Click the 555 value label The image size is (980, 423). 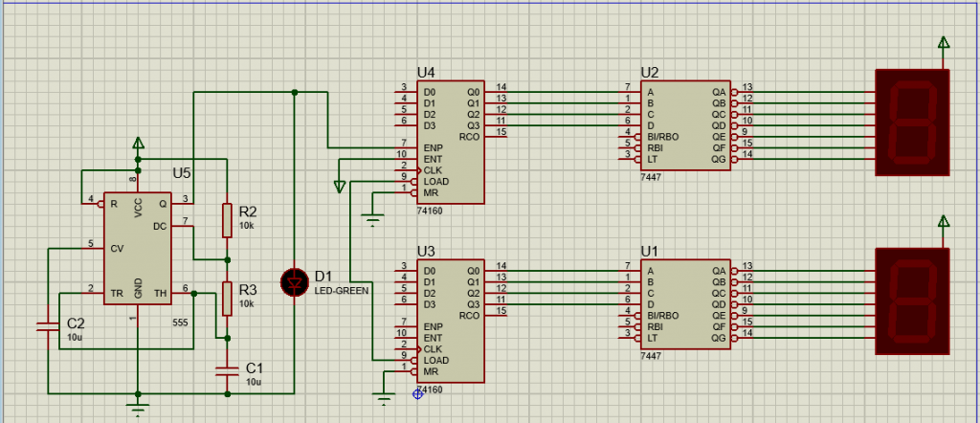pyautogui.click(x=181, y=323)
